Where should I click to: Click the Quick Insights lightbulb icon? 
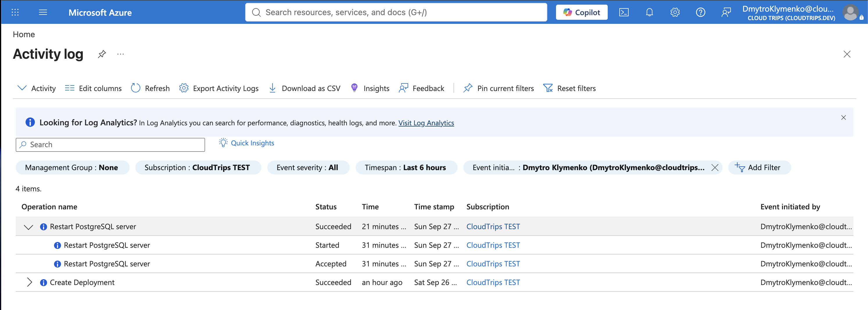click(223, 143)
